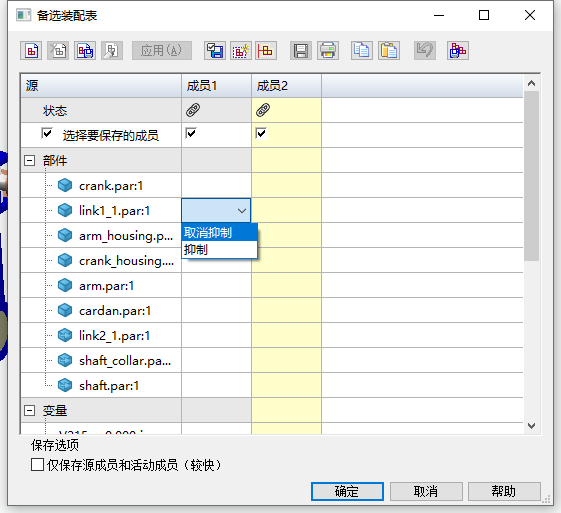Click the arm.par:1 part icon
The height and width of the screenshot is (513, 561).
coord(65,285)
